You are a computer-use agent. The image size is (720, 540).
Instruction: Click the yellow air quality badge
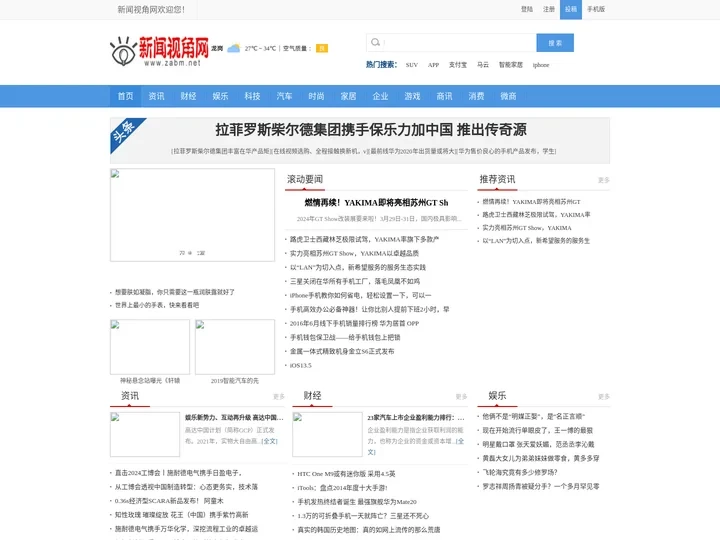pyautogui.click(x=322, y=48)
